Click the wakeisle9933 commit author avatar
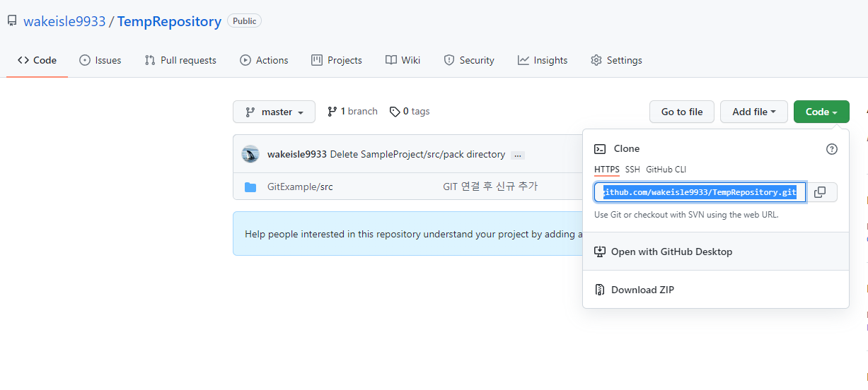This screenshot has width=868, height=390. [x=250, y=154]
